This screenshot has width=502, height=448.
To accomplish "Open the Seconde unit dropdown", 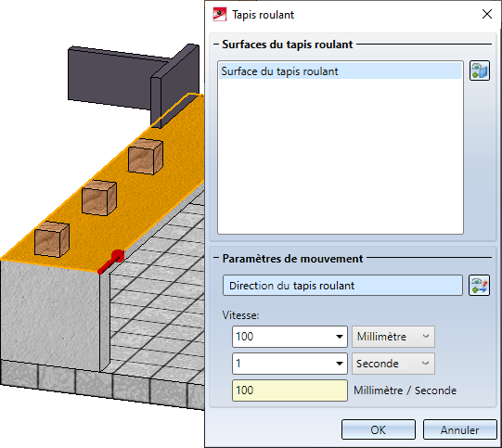I will pos(393,364).
